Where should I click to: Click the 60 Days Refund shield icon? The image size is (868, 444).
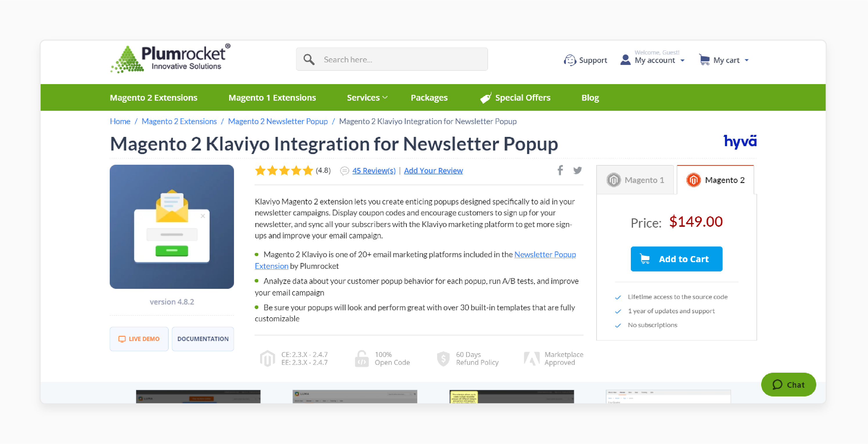[443, 358]
